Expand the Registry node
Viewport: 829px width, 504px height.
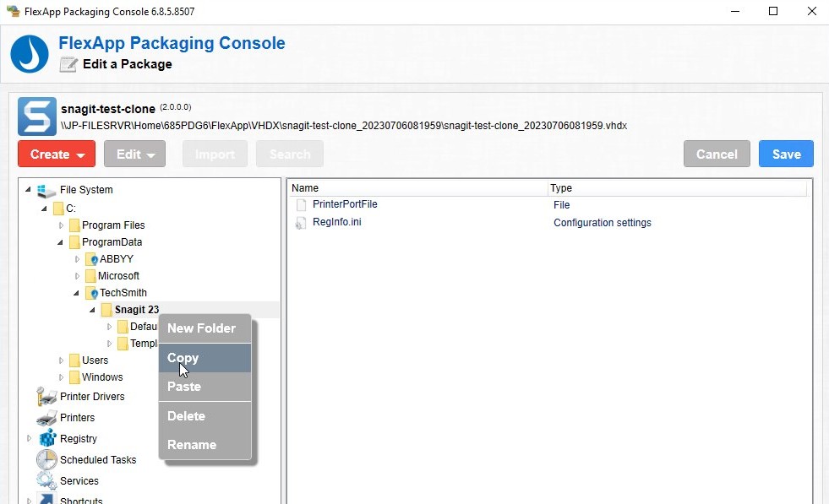tap(29, 438)
